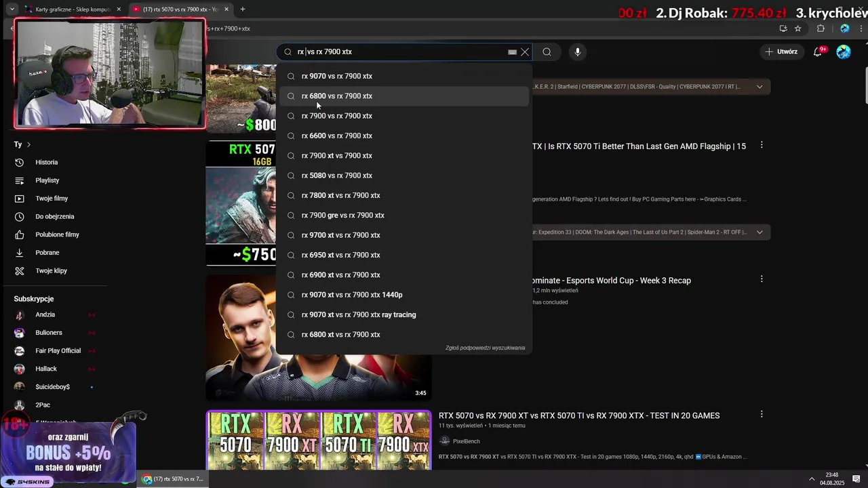This screenshot has height=488, width=868.
Task: Close the YouTube rtx 5070 browser tab
Action: click(x=226, y=9)
